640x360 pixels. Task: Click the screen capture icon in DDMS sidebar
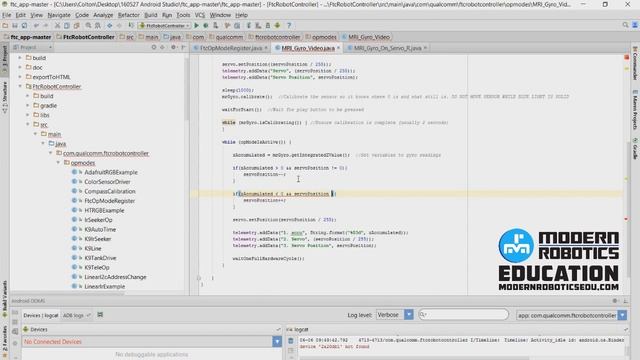pyautogui.click(x=15, y=313)
